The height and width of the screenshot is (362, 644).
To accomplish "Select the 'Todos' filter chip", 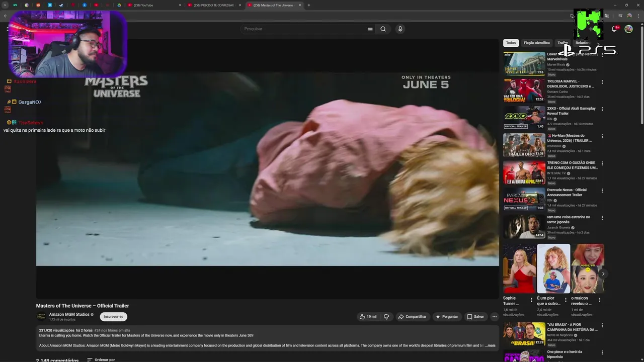I will pyautogui.click(x=511, y=43).
